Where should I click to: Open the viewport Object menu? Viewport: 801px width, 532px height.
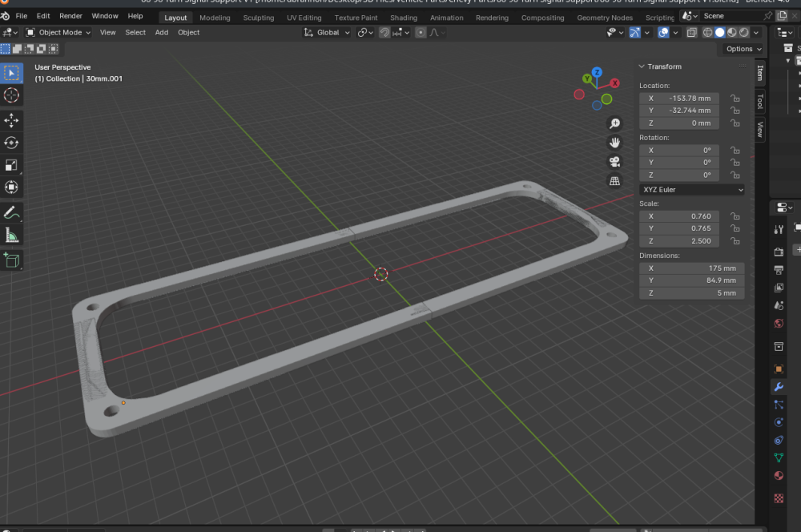(188, 33)
